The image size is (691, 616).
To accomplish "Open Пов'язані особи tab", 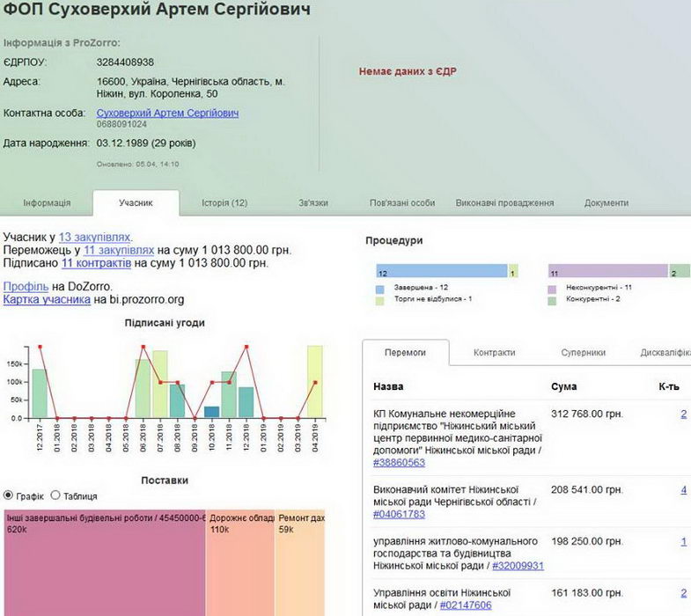I will [x=402, y=203].
